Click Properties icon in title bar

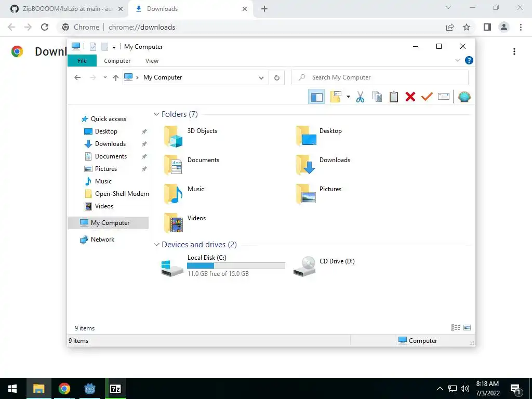click(92, 47)
